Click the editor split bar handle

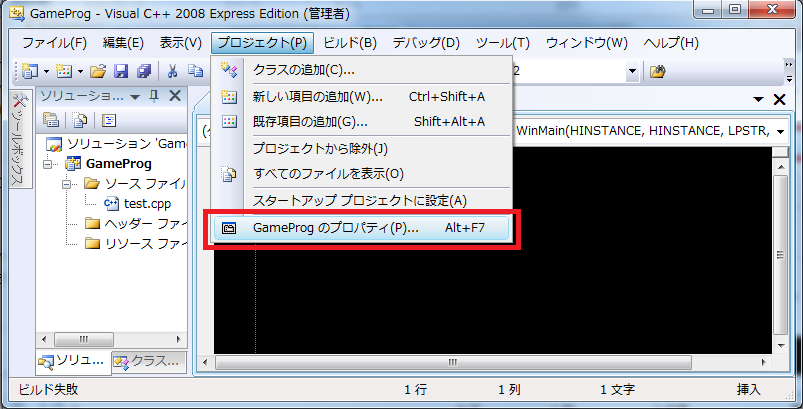[x=780, y=152]
